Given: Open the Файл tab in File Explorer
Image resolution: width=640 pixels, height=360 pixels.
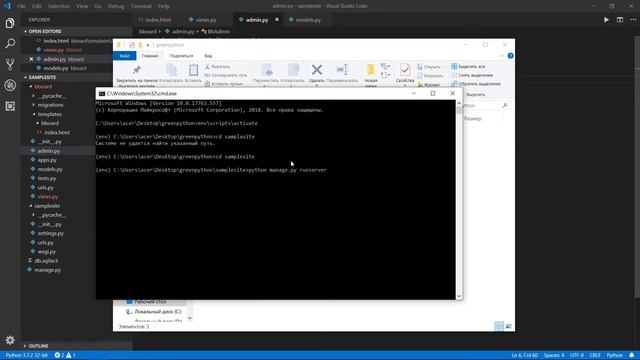Looking at the screenshot, I should pos(125,56).
